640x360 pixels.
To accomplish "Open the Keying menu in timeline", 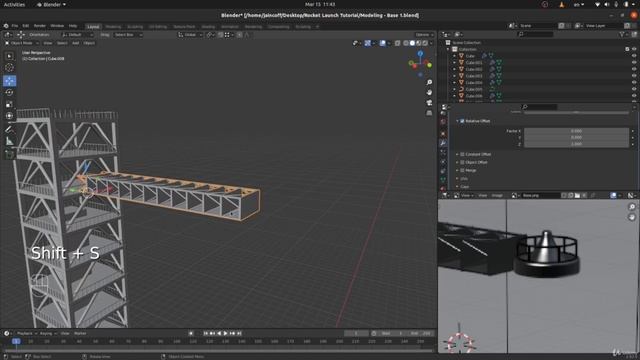I will tap(48, 333).
